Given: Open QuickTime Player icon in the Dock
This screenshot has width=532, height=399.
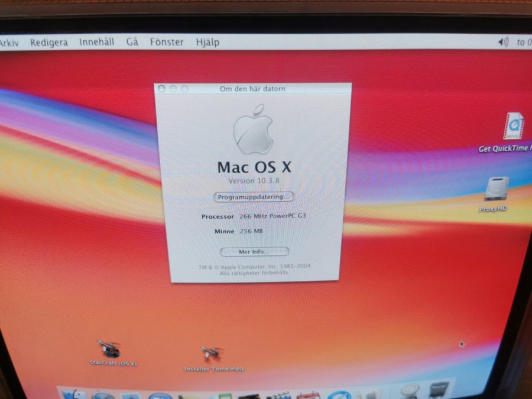Looking at the screenshot, I should (x=339, y=395).
